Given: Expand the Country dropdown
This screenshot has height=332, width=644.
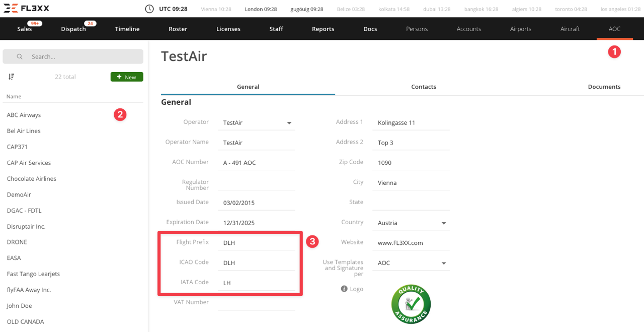Looking at the screenshot, I should click(x=443, y=223).
